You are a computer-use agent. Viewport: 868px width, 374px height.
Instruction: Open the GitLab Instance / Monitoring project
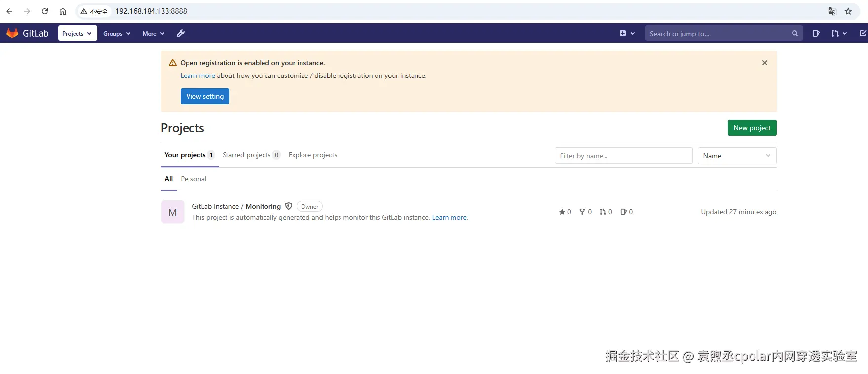point(236,206)
